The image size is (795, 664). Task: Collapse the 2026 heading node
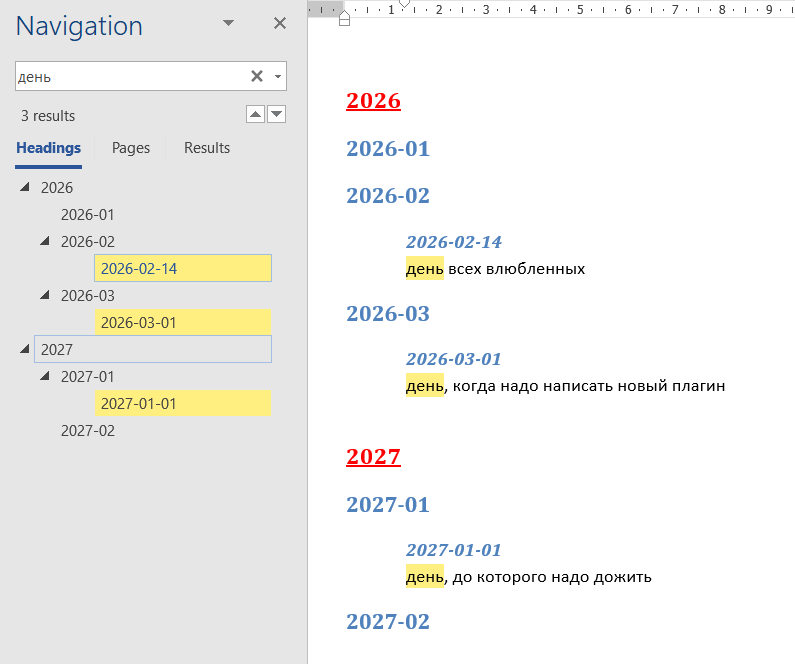pos(25,188)
